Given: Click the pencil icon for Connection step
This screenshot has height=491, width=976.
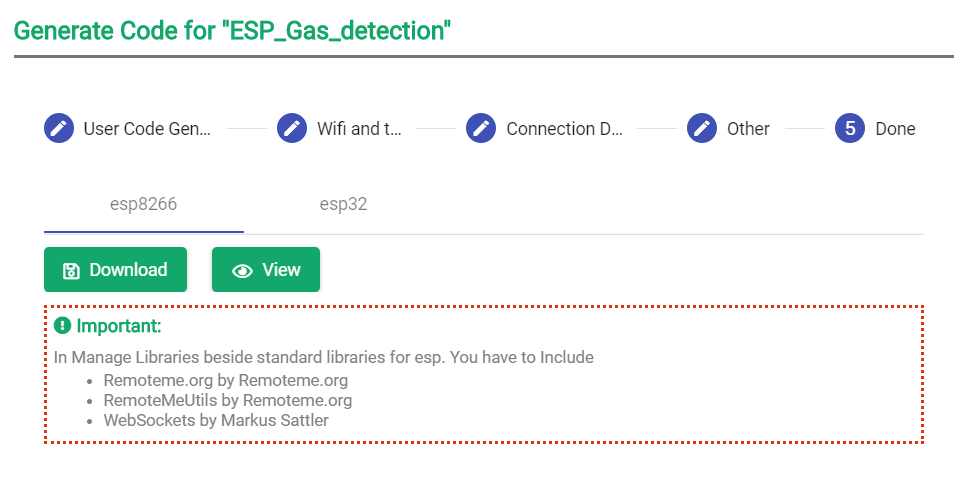Looking at the screenshot, I should click(482, 128).
